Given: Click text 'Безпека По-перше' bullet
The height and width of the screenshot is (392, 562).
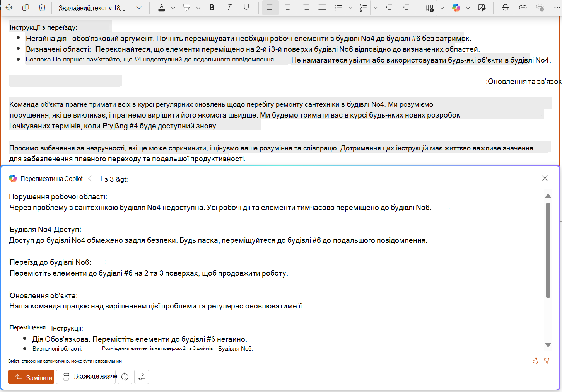Looking at the screenshot, I should [150, 60].
